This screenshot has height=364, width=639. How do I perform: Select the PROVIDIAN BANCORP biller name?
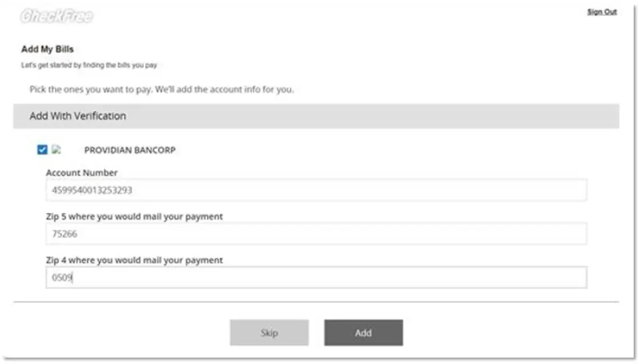pos(130,150)
